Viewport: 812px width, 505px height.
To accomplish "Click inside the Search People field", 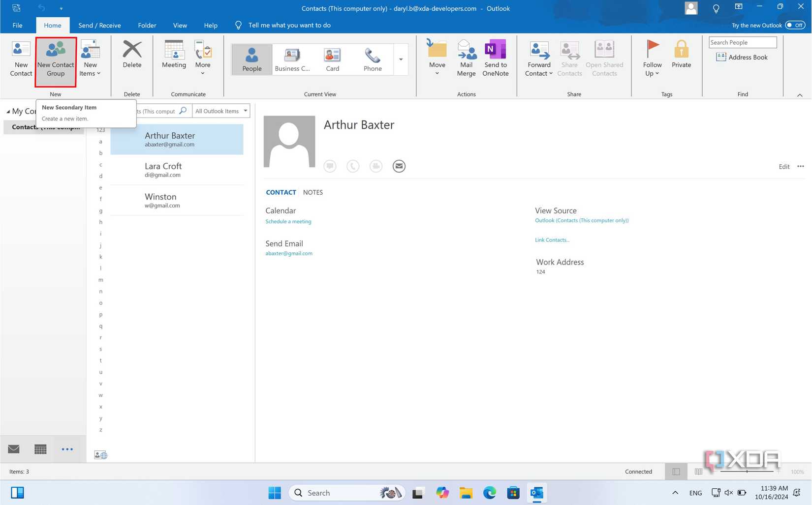I will (x=742, y=42).
